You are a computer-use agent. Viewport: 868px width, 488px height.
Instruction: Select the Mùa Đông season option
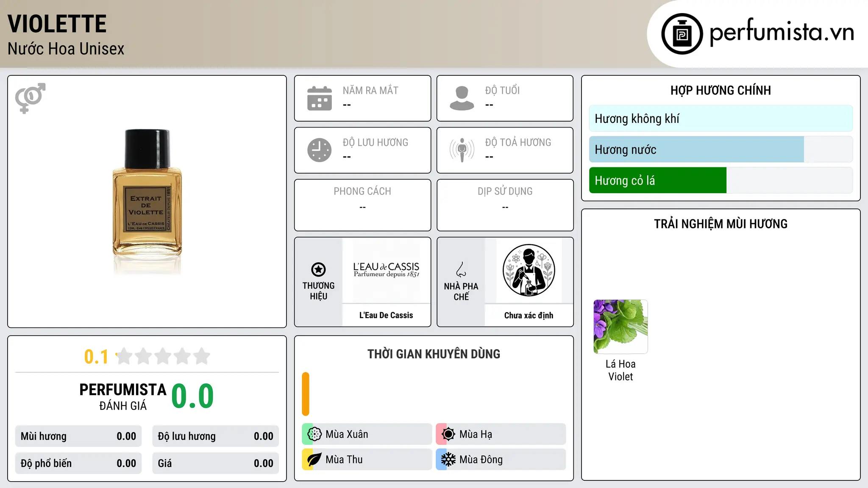pos(501,460)
